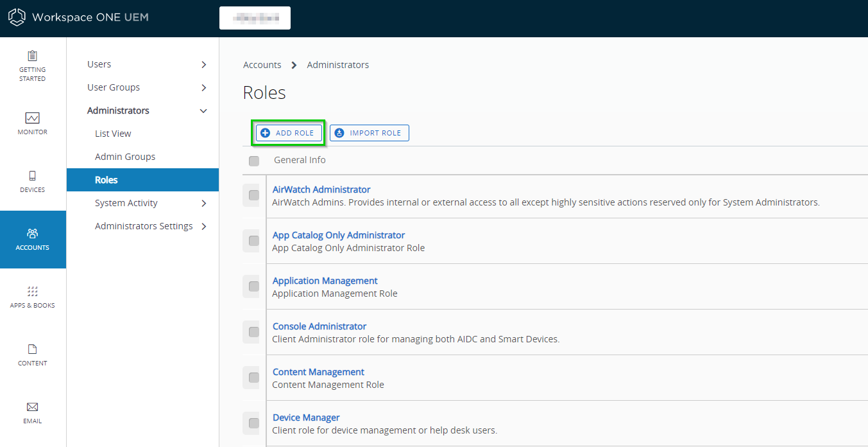Check the select-all checkbox above roles
Viewport: 868px width, 447px height.
coord(253,161)
